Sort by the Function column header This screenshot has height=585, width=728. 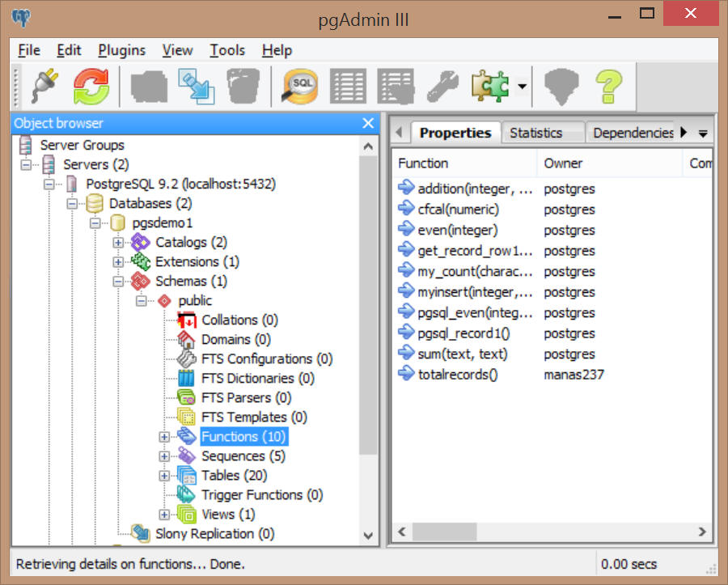[x=465, y=163]
